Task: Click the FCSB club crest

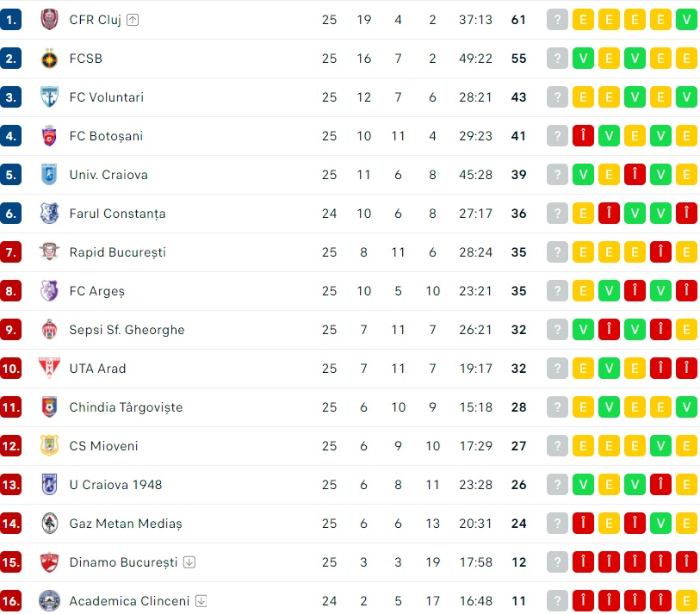Action: click(49, 59)
